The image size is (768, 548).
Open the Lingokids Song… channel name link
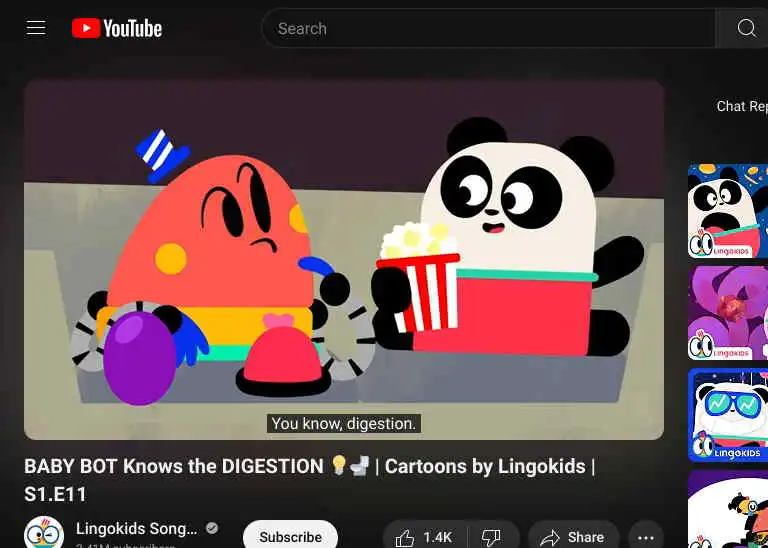(137, 529)
